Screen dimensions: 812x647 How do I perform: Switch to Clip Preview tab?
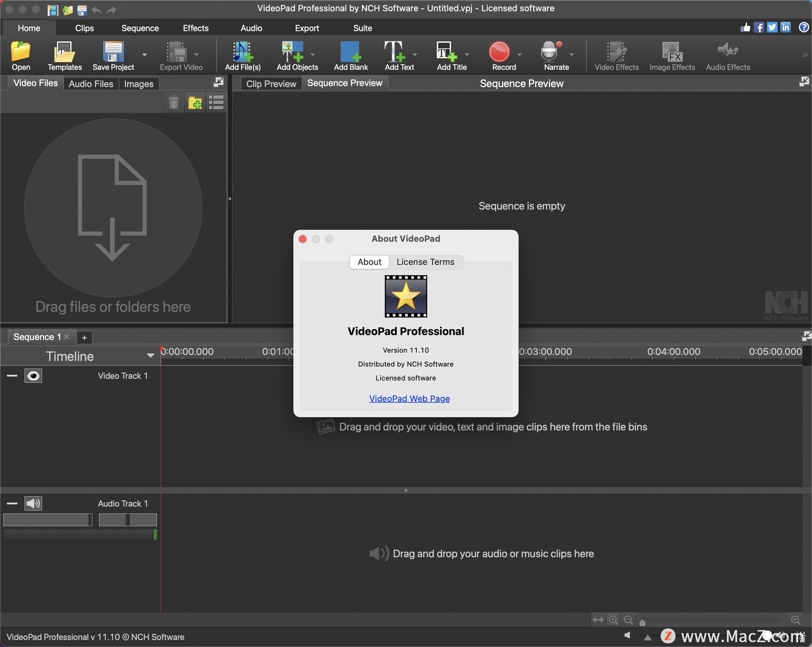pos(271,84)
